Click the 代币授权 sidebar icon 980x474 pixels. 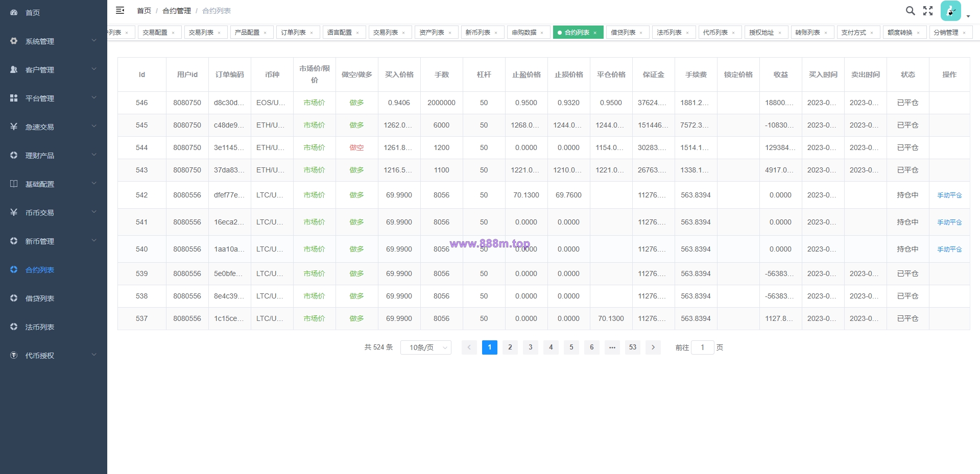pos(14,355)
